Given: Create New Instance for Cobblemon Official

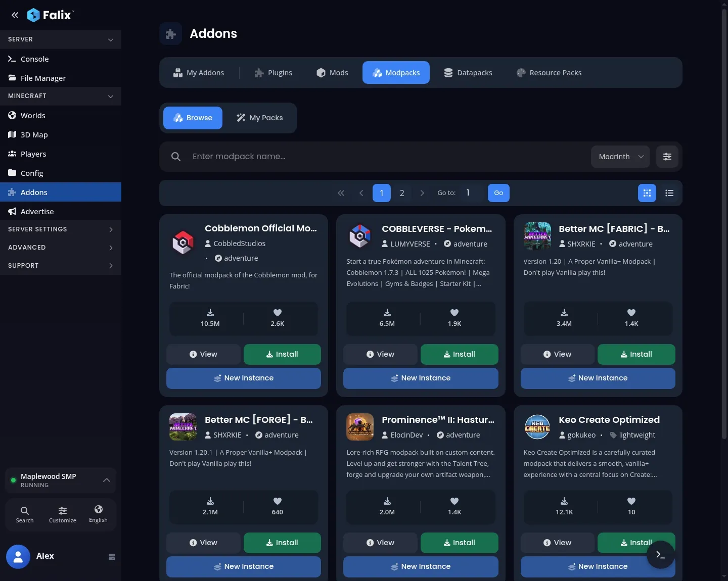Looking at the screenshot, I should pyautogui.click(x=244, y=378).
